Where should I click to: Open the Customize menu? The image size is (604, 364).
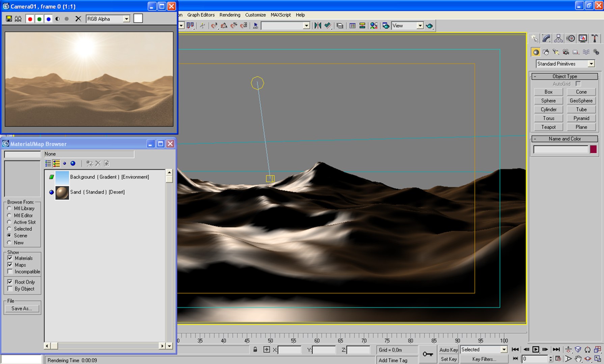tap(255, 15)
